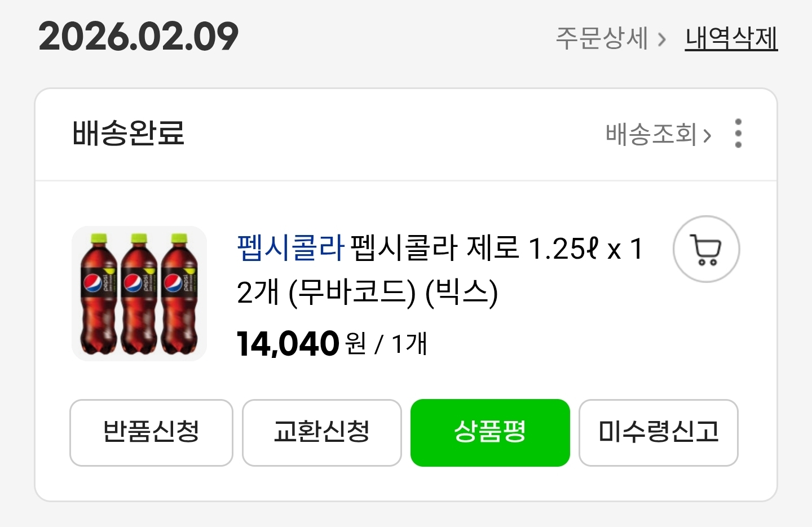Report non-receipt with 미수령신고
Viewport: 812px width, 527px height.
(658, 432)
